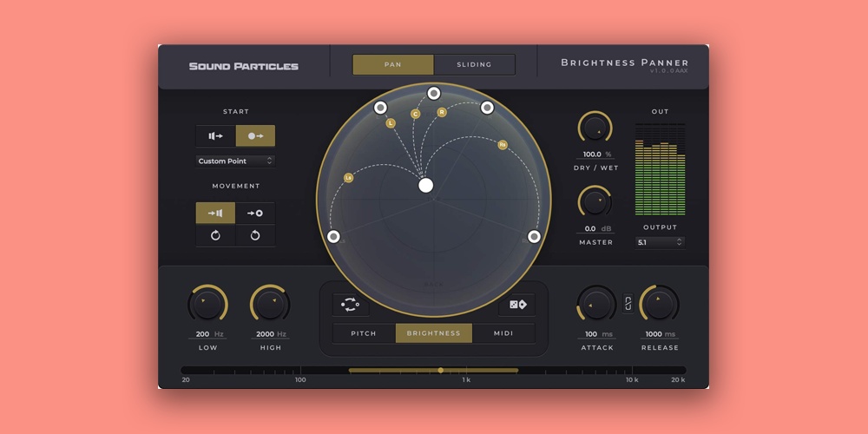This screenshot has height=434, width=868.
Task: Select the clockwise rotation movement icon
Action: (215, 236)
